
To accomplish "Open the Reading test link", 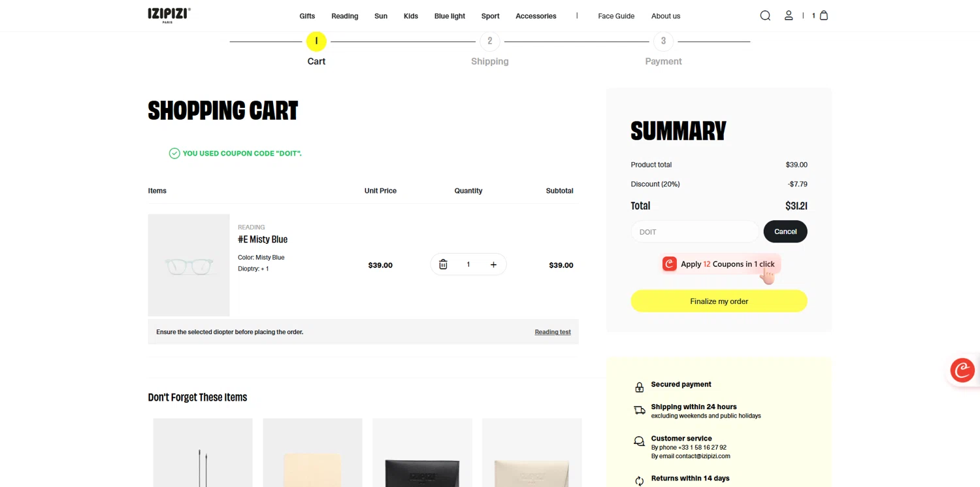I will coord(553,332).
